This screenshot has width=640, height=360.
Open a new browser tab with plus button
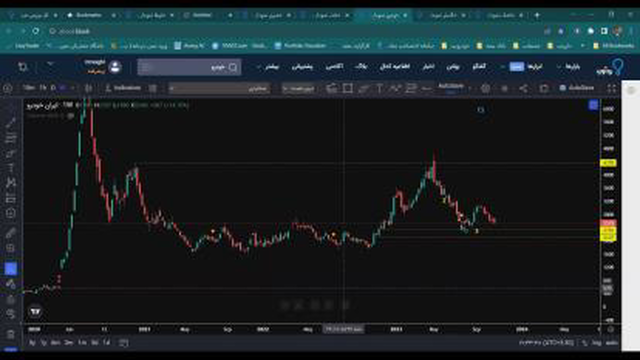(537, 15)
